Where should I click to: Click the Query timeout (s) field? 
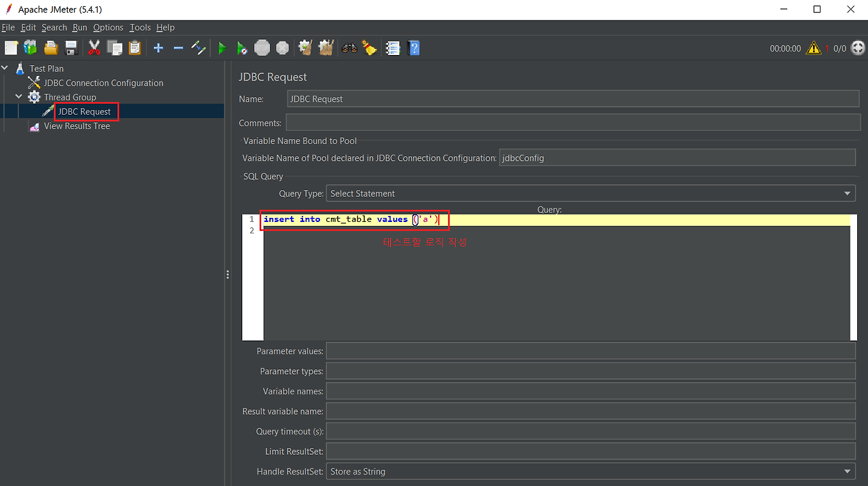(591, 431)
